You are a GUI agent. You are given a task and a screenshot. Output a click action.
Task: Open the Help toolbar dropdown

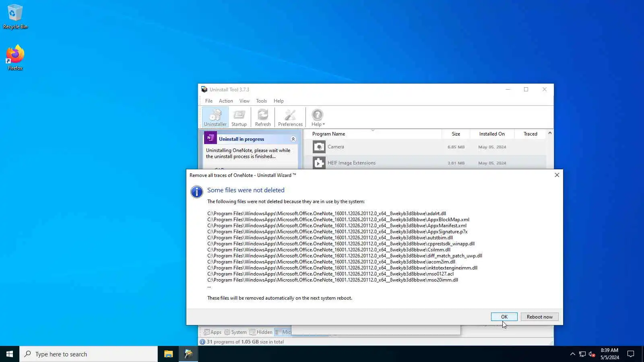point(318,118)
